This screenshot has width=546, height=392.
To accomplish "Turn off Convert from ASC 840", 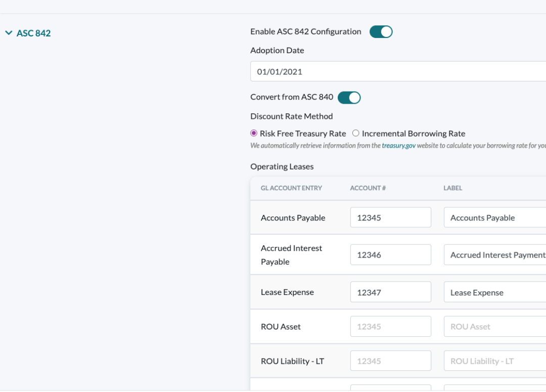I will [349, 97].
